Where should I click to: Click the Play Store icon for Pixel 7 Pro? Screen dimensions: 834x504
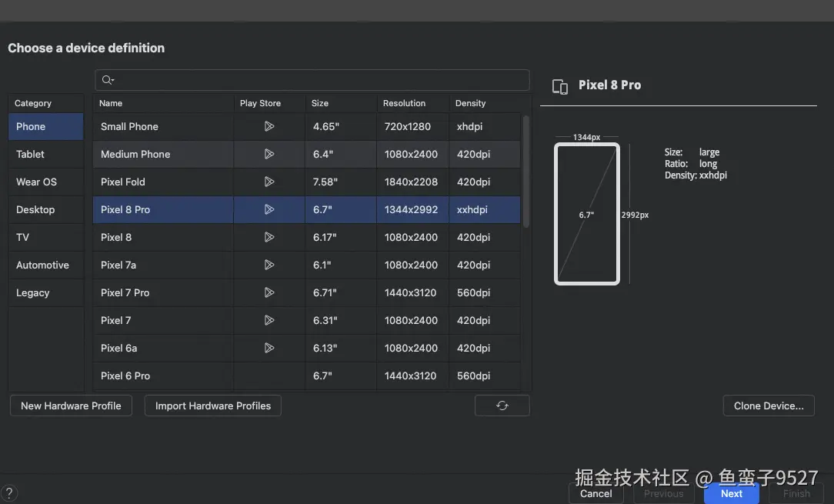(x=269, y=292)
